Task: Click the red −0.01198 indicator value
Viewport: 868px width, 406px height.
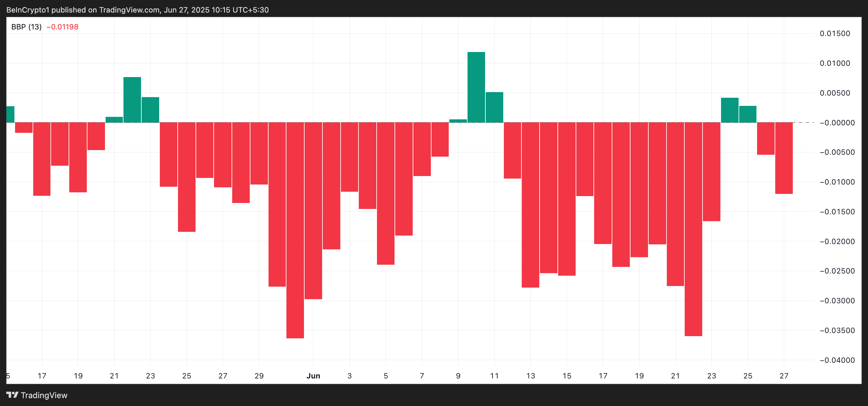Action: [62, 27]
